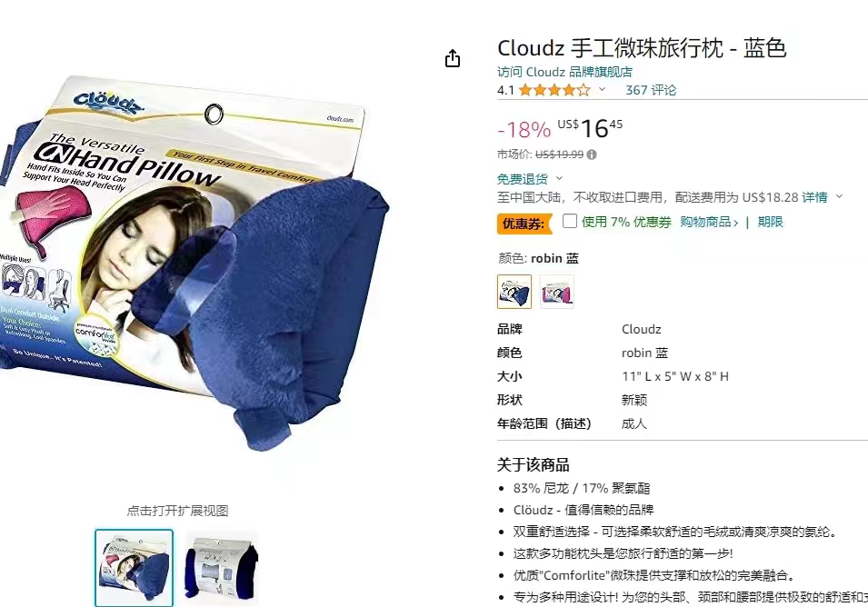
Task: Select the first product thumbnail
Action: 134,568
